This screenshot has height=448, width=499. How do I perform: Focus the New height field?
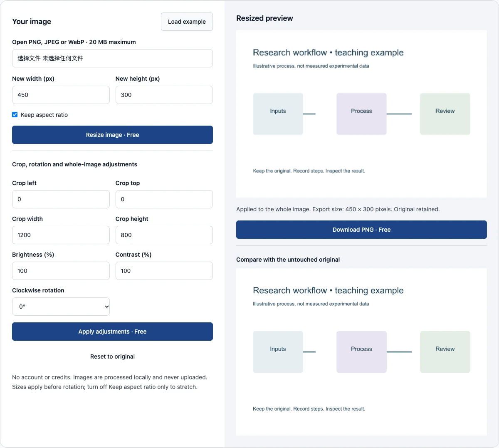tap(164, 95)
